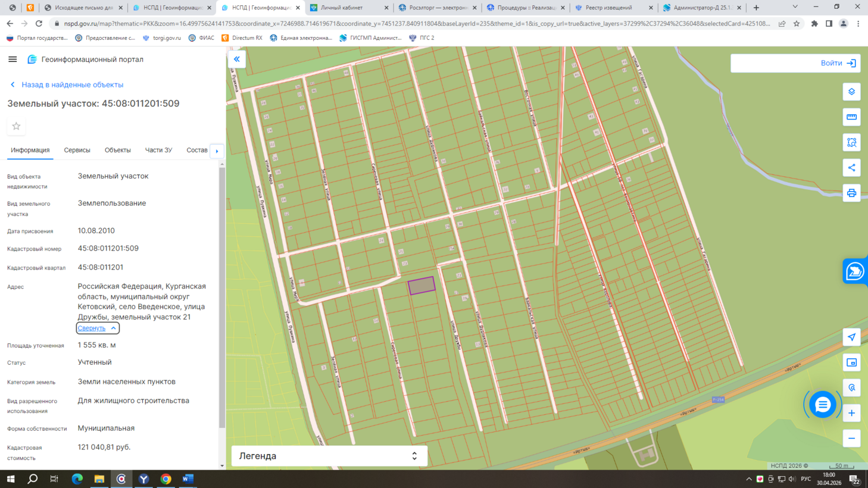Zoom out on the map
The image size is (868, 488).
point(851,439)
